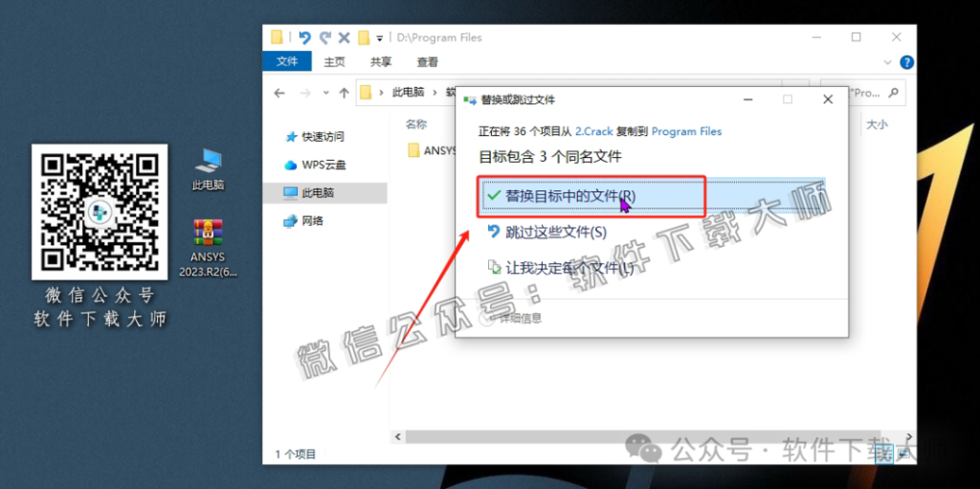Close the Replace or Skip Files dialog
This screenshot has height=489, width=980.
click(x=828, y=100)
